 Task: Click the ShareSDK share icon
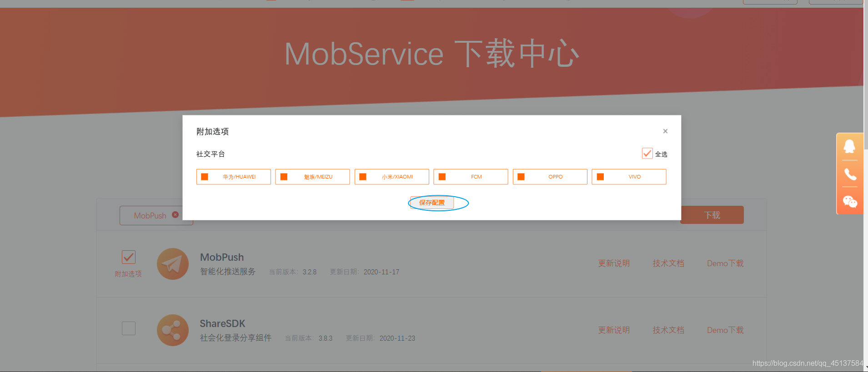173,330
